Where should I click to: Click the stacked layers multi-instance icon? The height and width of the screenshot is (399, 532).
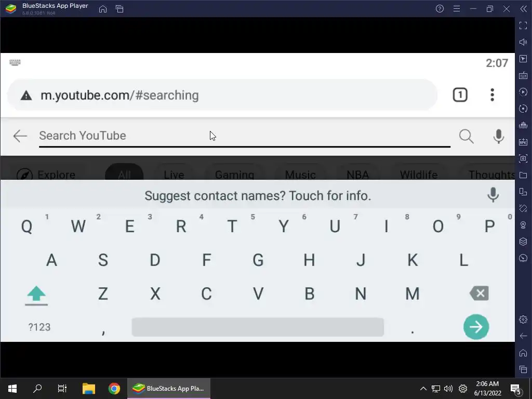tap(523, 242)
